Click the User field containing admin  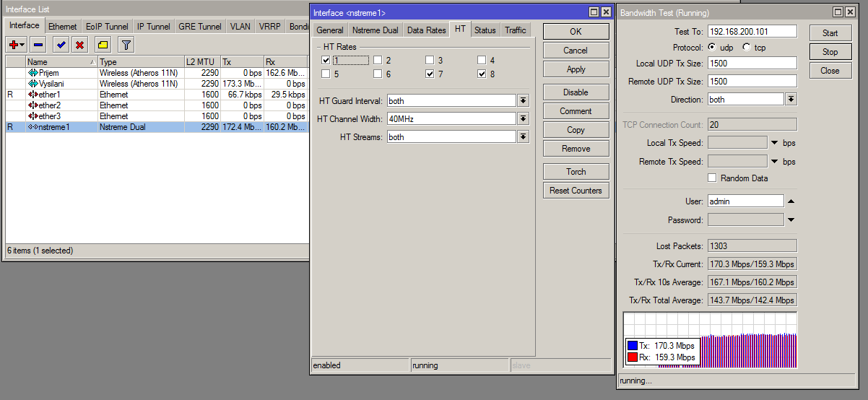(745, 201)
